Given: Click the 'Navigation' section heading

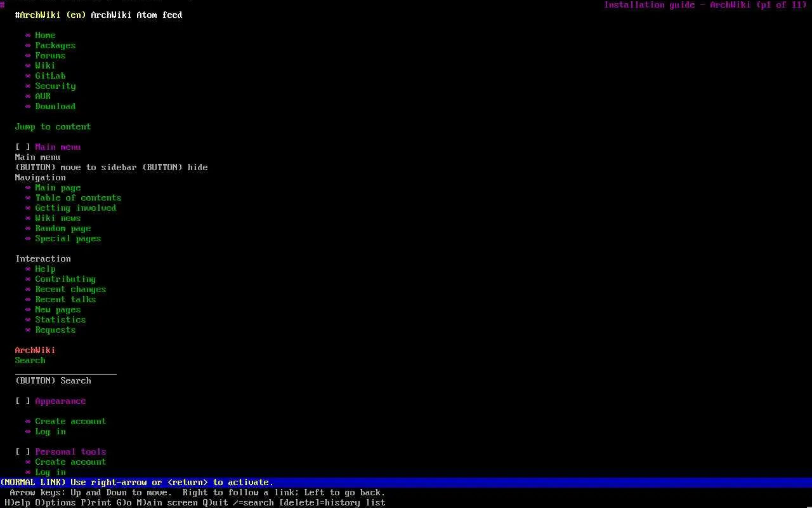Looking at the screenshot, I should coord(40,177).
